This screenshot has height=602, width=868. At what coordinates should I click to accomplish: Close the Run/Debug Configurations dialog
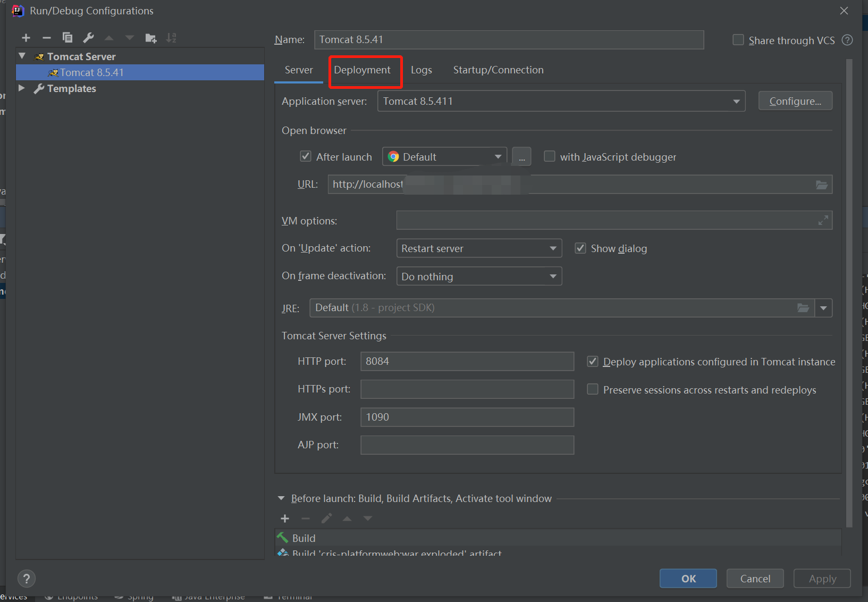point(844,11)
